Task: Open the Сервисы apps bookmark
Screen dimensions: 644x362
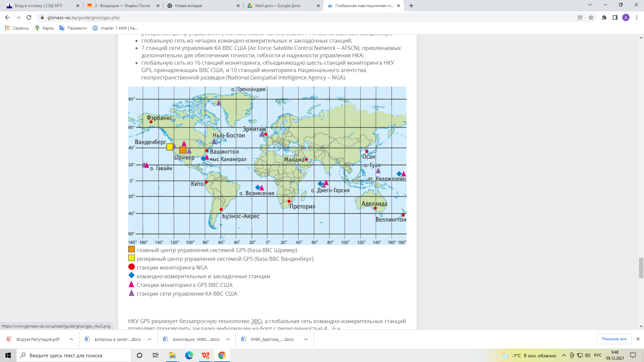Action: pyautogui.click(x=17, y=28)
